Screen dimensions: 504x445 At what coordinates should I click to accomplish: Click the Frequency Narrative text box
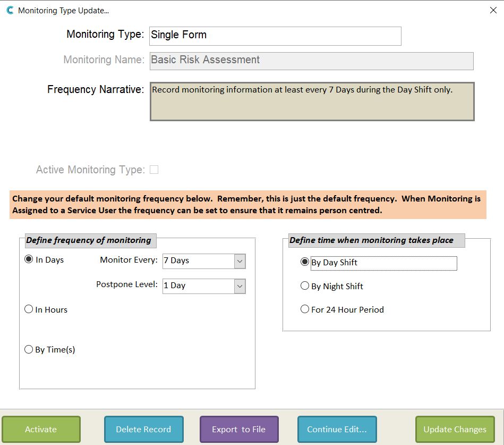[x=312, y=102]
